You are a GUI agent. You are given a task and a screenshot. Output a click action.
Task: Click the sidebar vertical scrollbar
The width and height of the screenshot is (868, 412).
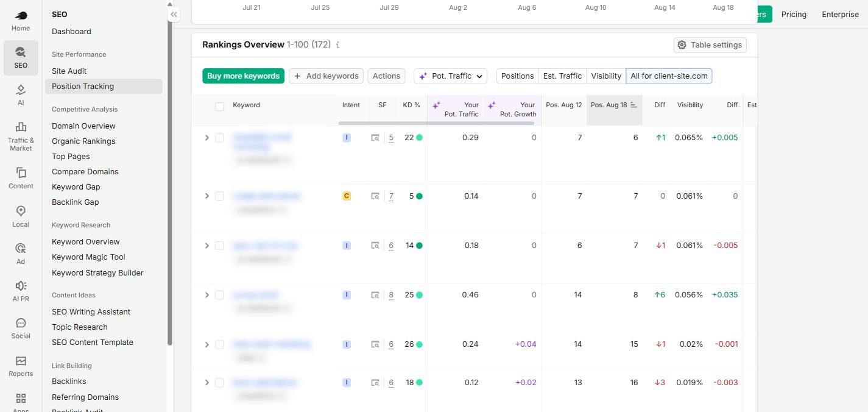170,177
